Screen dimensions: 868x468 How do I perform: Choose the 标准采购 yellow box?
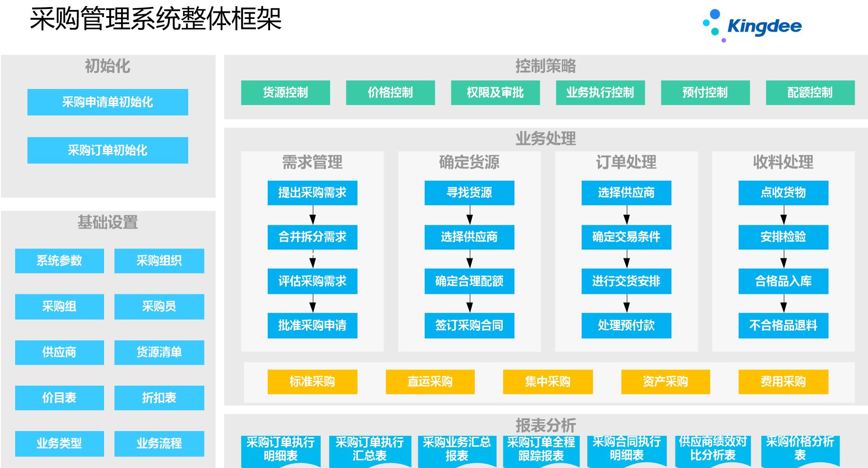(x=312, y=382)
